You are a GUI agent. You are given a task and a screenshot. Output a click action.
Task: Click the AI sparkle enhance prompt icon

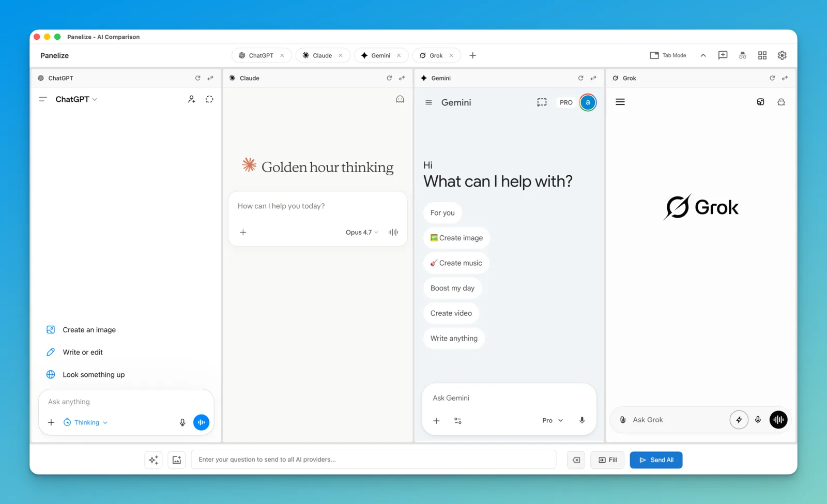154,460
